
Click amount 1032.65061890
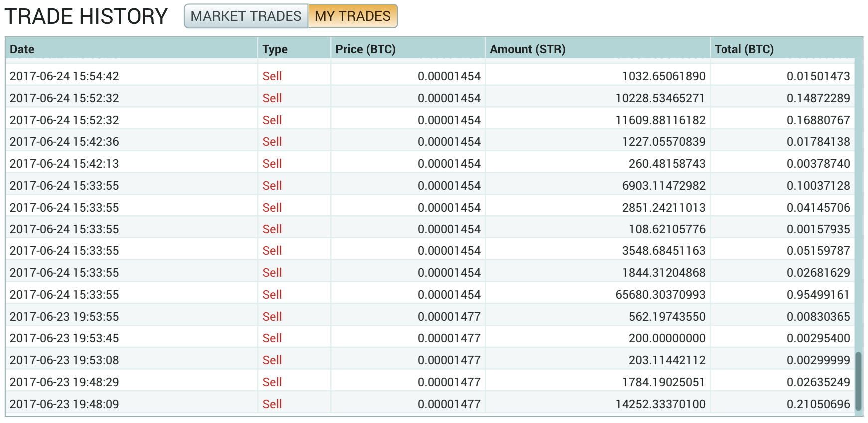click(664, 76)
